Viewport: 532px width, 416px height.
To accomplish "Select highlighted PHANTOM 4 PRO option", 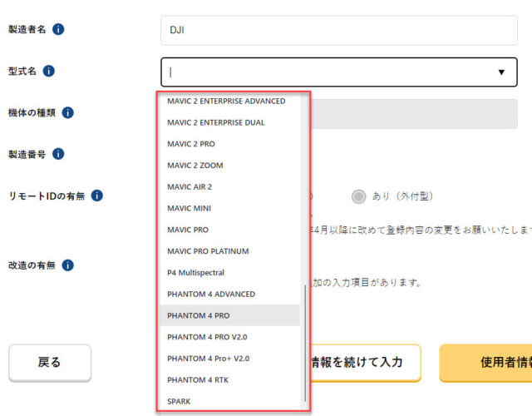I will [x=229, y=315].
